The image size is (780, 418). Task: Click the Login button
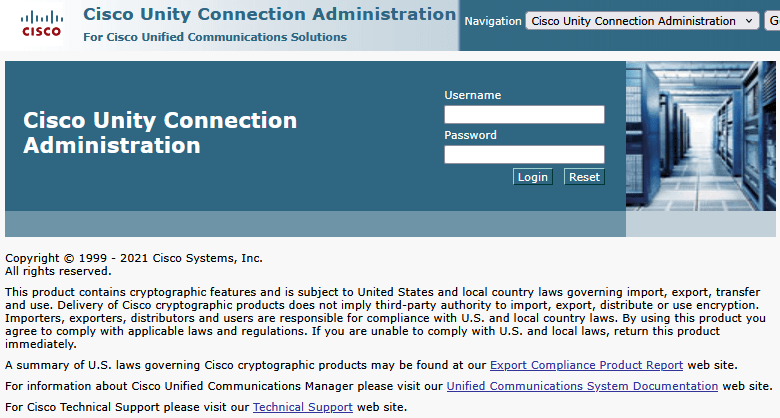[532, 177]
